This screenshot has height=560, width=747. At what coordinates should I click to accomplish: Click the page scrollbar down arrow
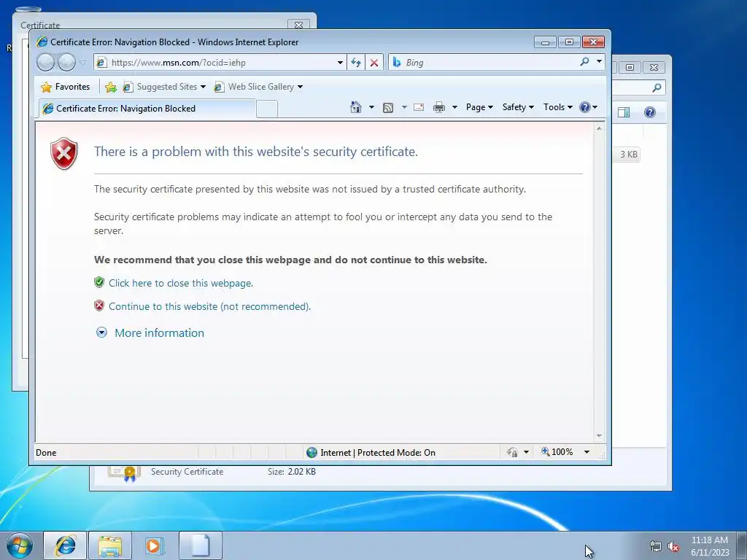(x=600, y=436)
